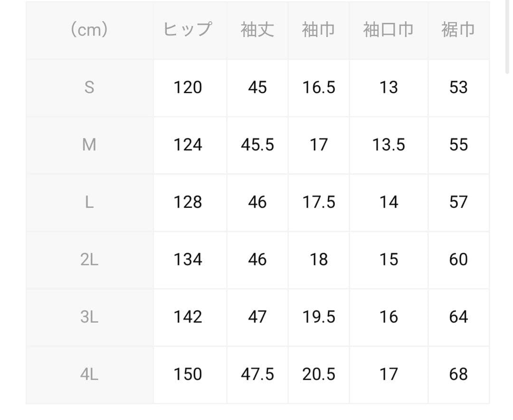
Task: Click the 袖巾 column header
Action: 318,30
